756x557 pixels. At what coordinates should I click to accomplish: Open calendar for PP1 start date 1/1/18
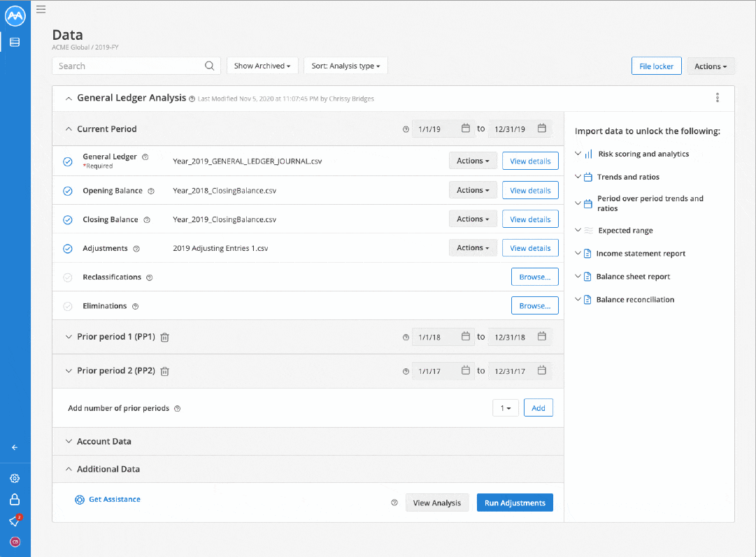point(465,336)
